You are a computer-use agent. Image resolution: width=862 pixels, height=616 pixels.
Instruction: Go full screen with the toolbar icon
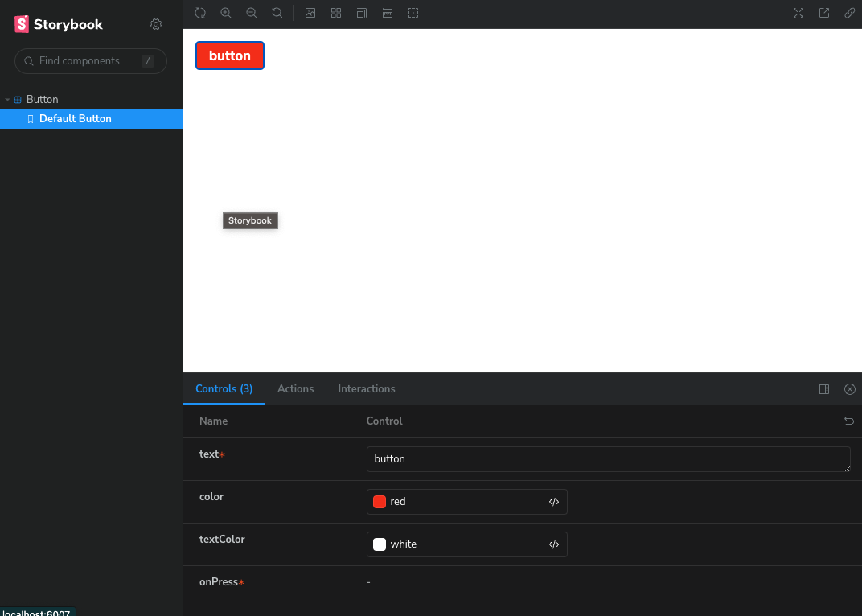coord(798,13)
